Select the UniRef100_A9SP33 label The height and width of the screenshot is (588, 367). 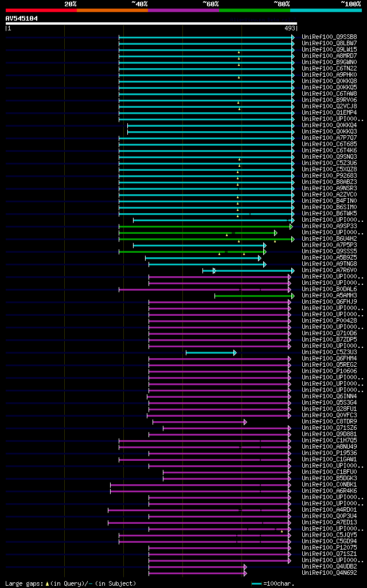pos(330,226)
